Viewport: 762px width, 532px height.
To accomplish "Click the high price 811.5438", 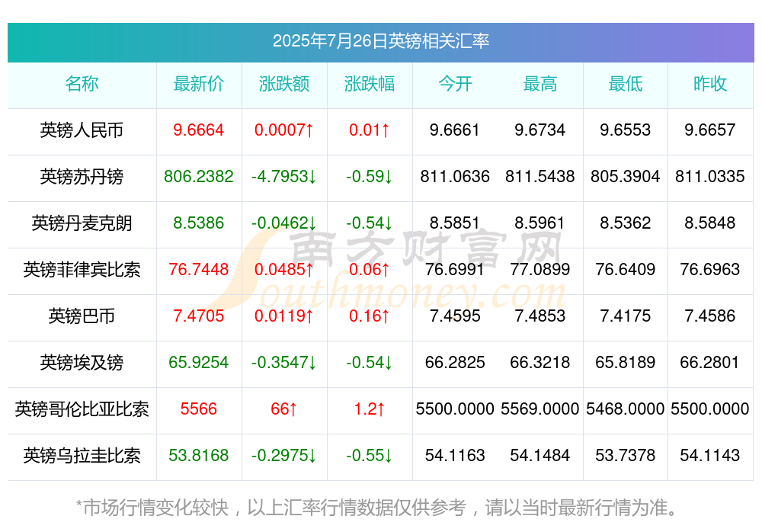I will coord(540,176).
